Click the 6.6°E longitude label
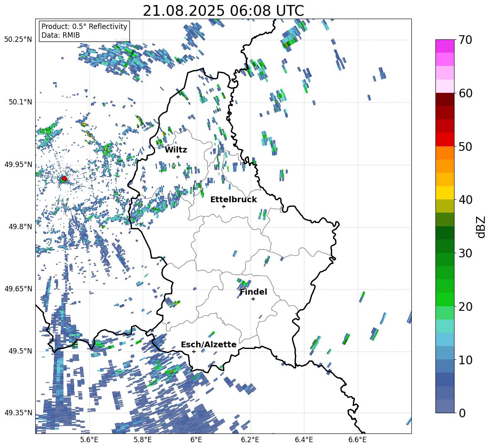 tap(357, 440)
